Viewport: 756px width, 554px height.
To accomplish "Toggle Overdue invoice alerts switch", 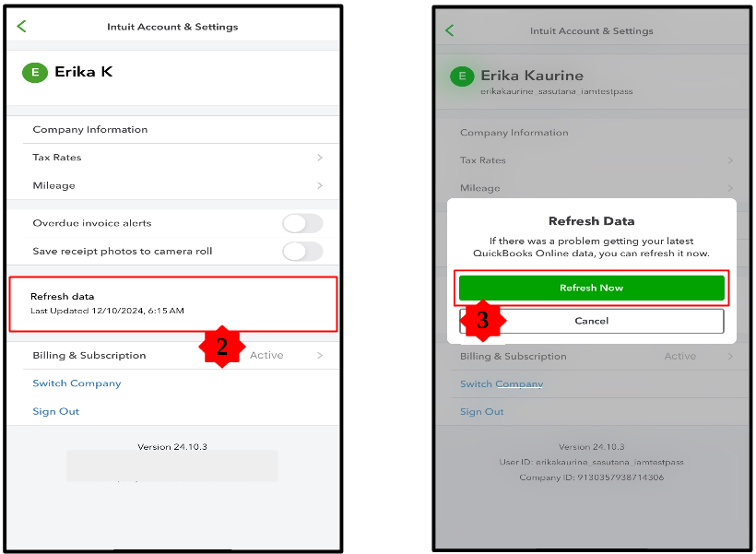I will 302,223.
